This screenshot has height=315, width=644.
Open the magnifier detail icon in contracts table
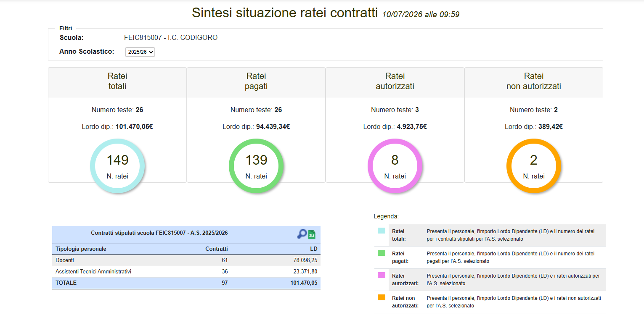(302, 234)
